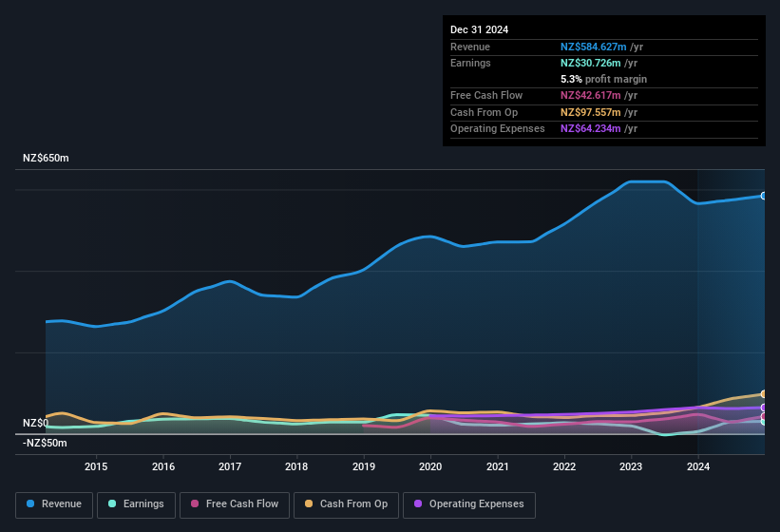Click the Revenue label in the tooltip
Image resolution: width=780 pixels, height=532 pixels.
click(470, 47)
